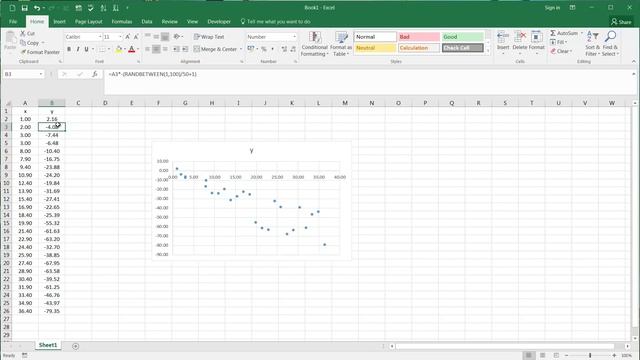Add a new sheet with plus icon
Image resolution: width=640 pixels, height=360 pixels.
pyautogui.click(x=76, y=346)
